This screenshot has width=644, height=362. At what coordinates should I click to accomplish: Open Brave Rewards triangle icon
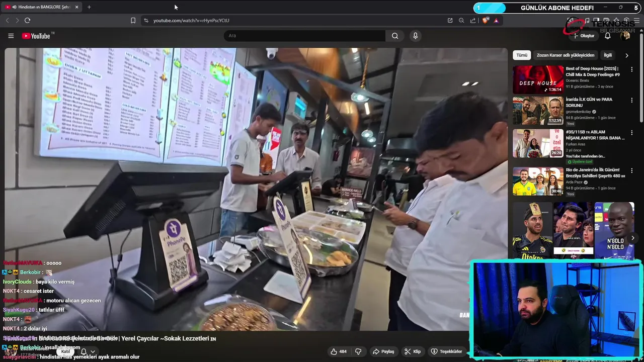(x=496, y=20)
